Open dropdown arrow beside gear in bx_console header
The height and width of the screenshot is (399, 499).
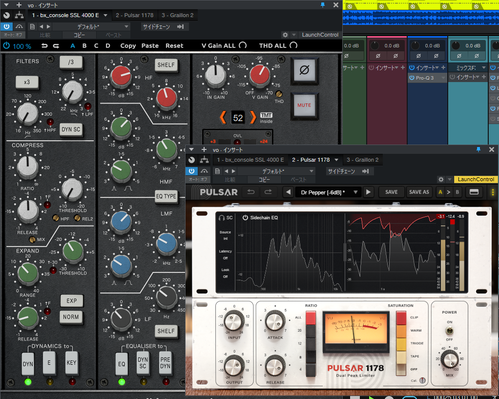(294, 35)
